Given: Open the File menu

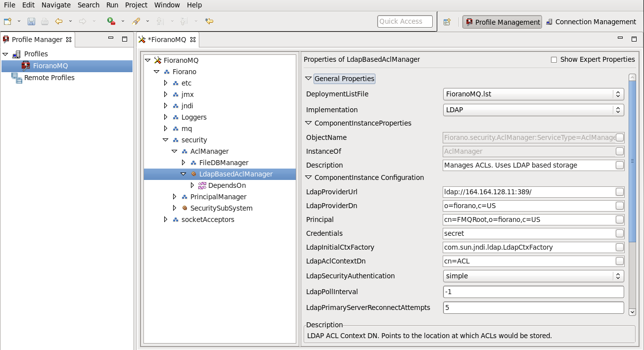Looking at the screenshot, I should click(x=9, y=5).
